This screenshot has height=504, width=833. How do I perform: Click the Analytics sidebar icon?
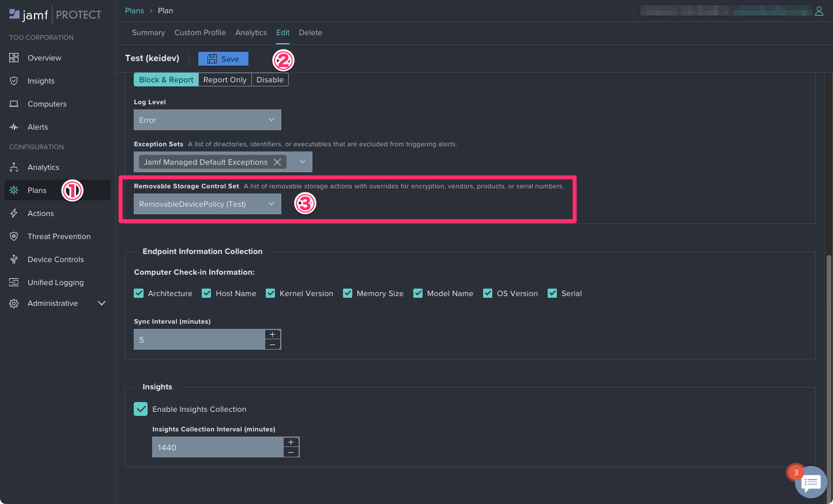[14, 167]
